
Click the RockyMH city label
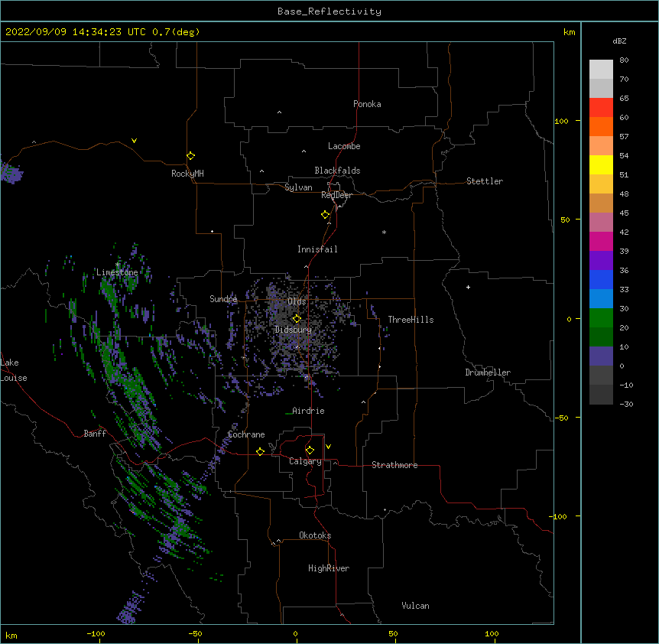click(x=187, y=174)
